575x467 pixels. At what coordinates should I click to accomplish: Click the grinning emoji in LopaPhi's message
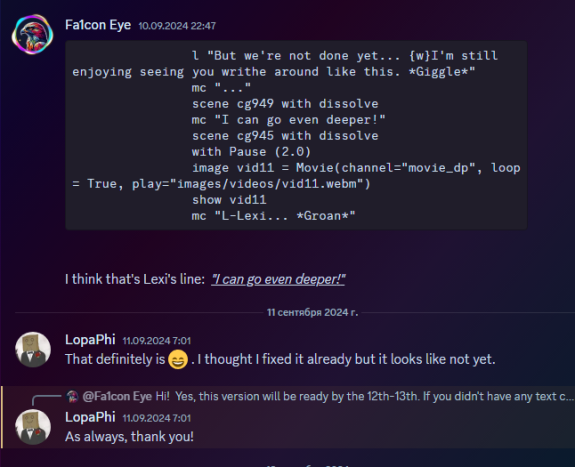click(x=178, y=359)
